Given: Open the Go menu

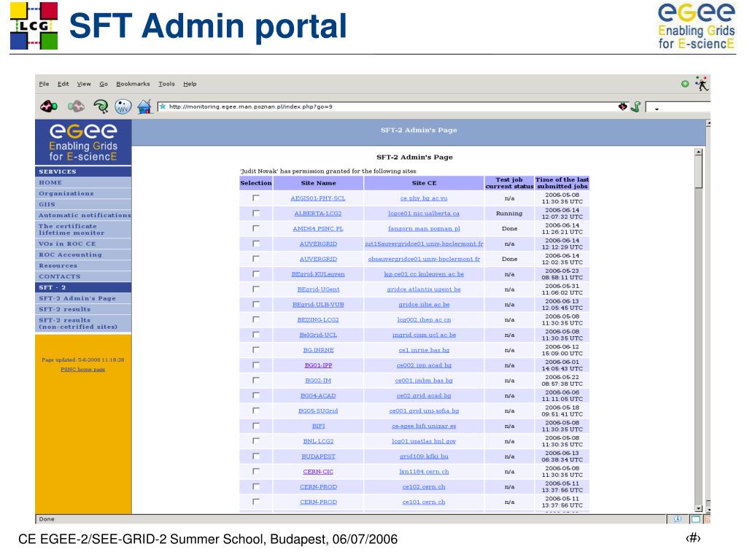Looking at the screenshot, I should point(104,84).
